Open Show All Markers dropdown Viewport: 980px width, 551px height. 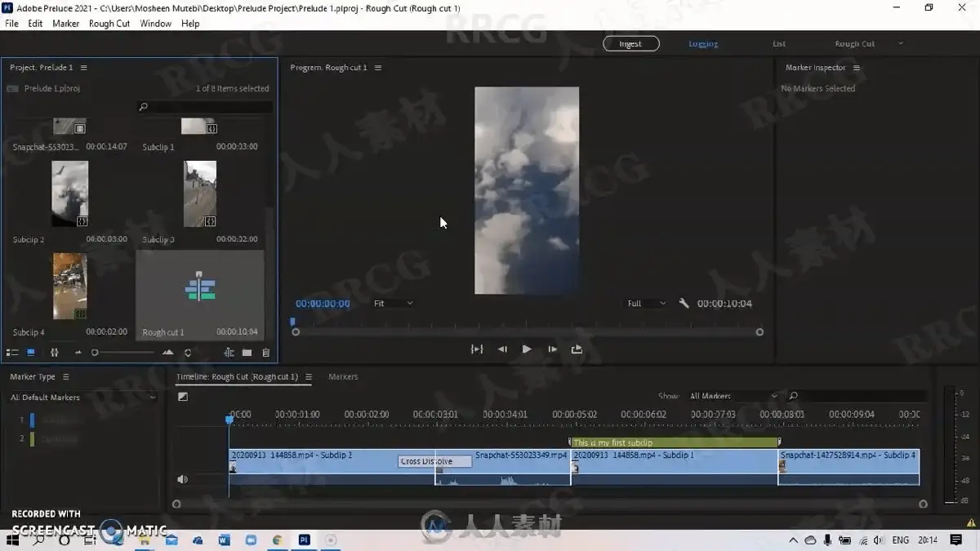pos(733,396)
